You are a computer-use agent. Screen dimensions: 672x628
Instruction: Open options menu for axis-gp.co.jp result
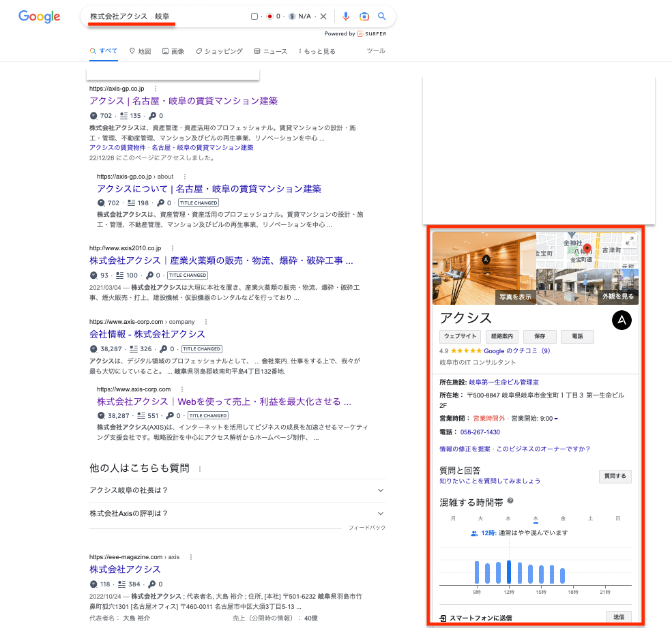(x=156, y=89)
